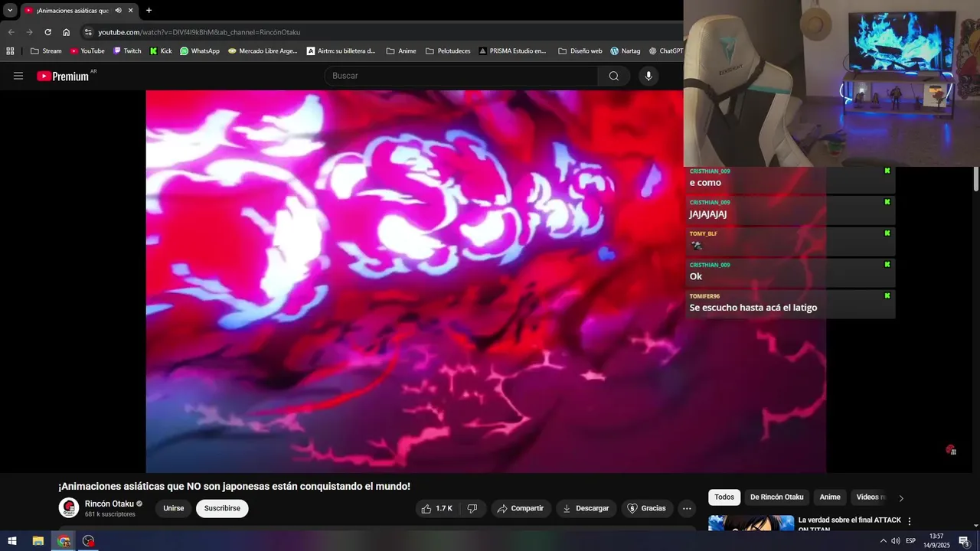Show hidden system tray icons
980x551 pixels.
point(883,541)
